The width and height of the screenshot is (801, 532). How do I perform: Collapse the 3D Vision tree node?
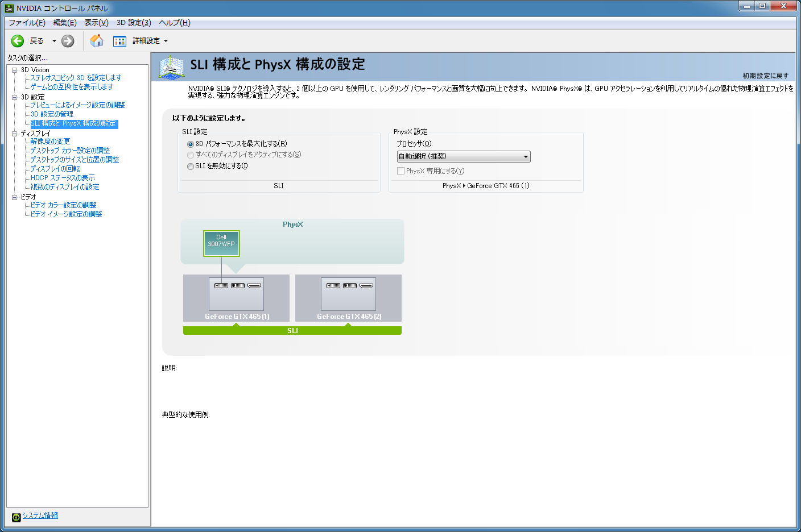click(15, 70)
